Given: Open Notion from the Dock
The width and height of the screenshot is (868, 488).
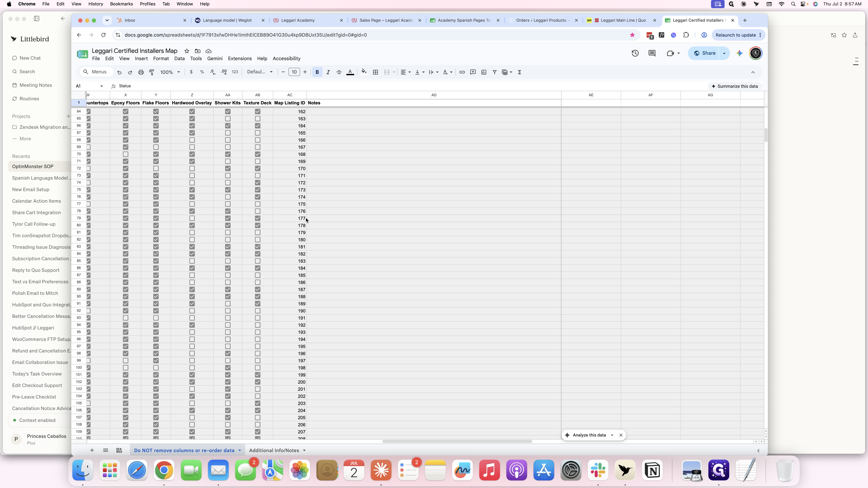Looking at the screenshot, I should click(x=652, y=471).
